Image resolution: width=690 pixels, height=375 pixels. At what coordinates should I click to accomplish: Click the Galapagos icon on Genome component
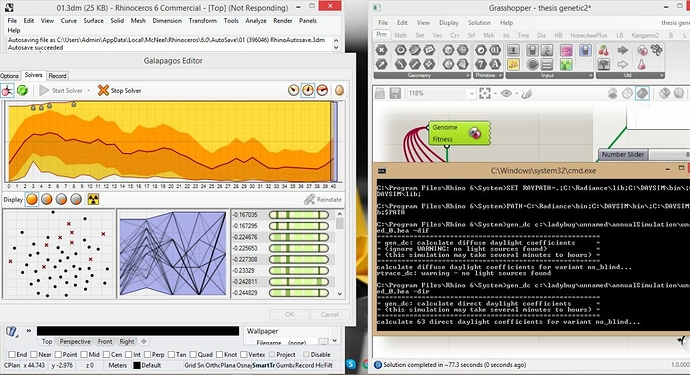(x=474, y=132)
